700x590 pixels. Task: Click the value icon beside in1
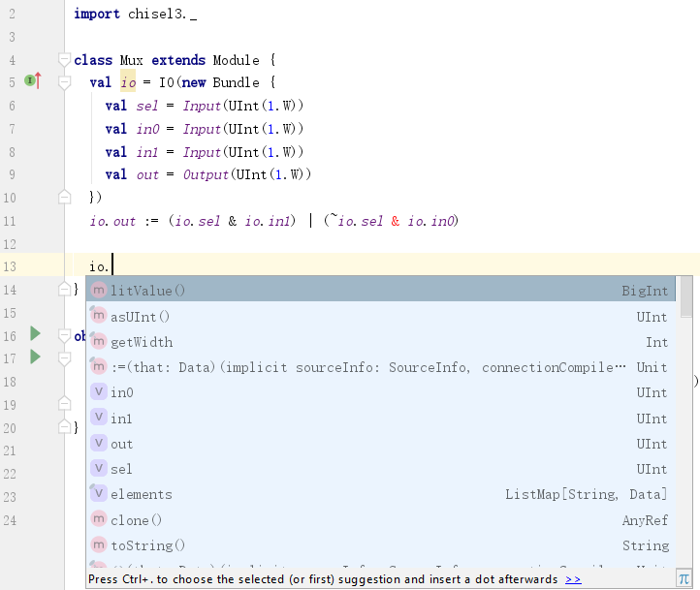coord(98,417)
